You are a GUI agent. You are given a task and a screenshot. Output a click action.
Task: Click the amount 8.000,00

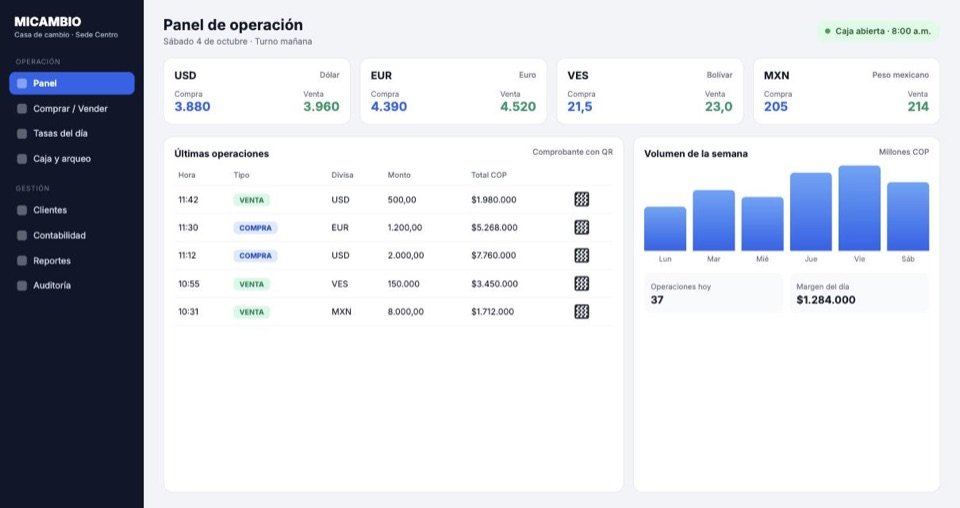click(405, 312)
